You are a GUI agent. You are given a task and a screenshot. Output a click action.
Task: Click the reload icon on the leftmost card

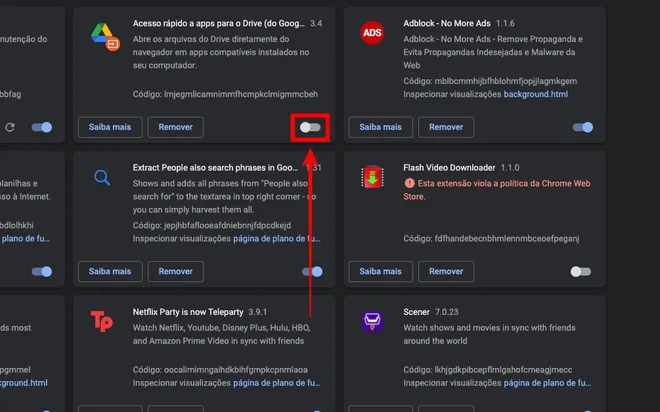[10, 127]
